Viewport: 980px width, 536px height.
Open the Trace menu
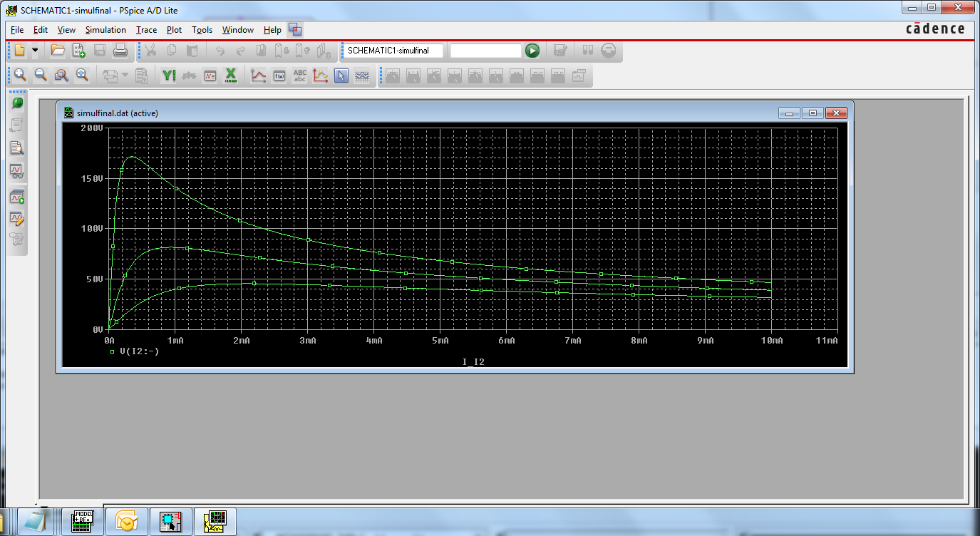(146, 30)
